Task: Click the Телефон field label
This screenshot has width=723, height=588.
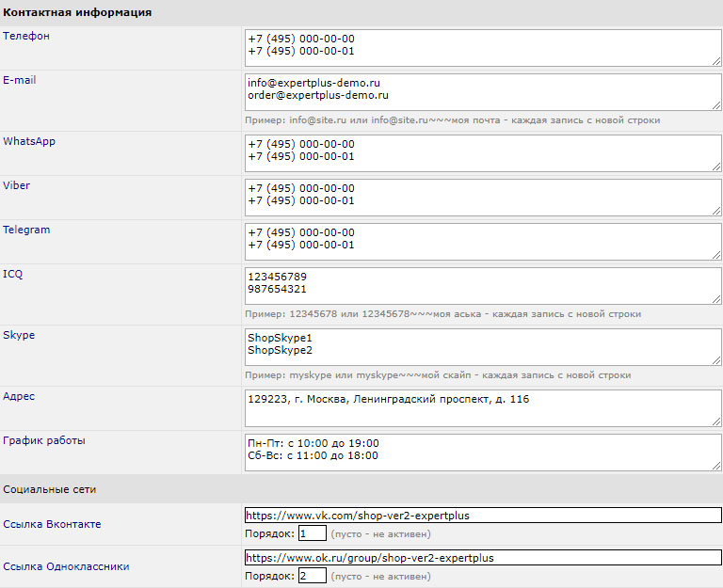Action: click(26, 36)
